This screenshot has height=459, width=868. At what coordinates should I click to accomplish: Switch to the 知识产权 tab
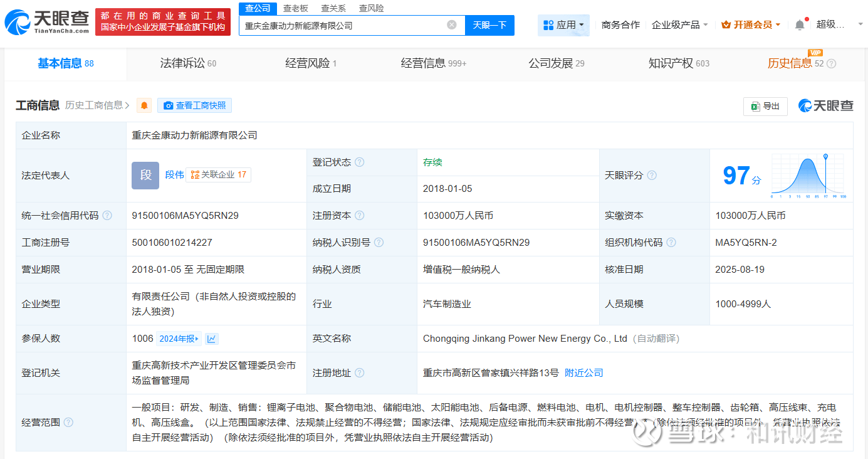679,63
